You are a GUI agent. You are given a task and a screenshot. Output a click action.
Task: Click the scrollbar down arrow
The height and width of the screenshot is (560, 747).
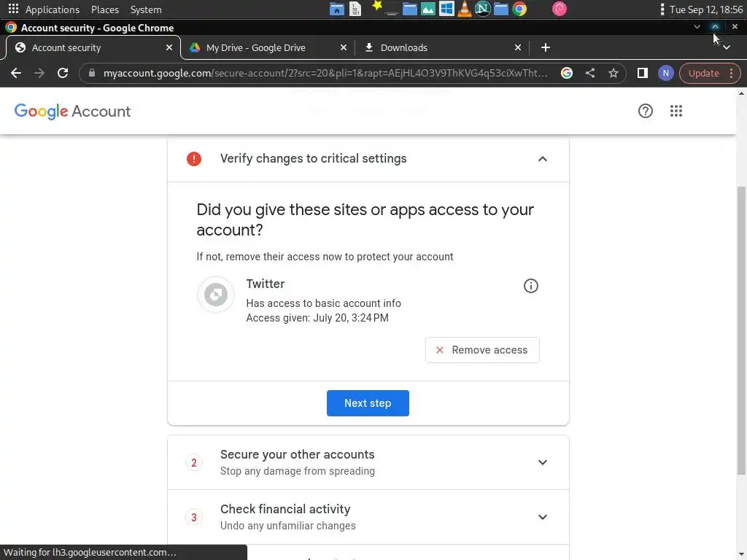click(x=741, y=554)
